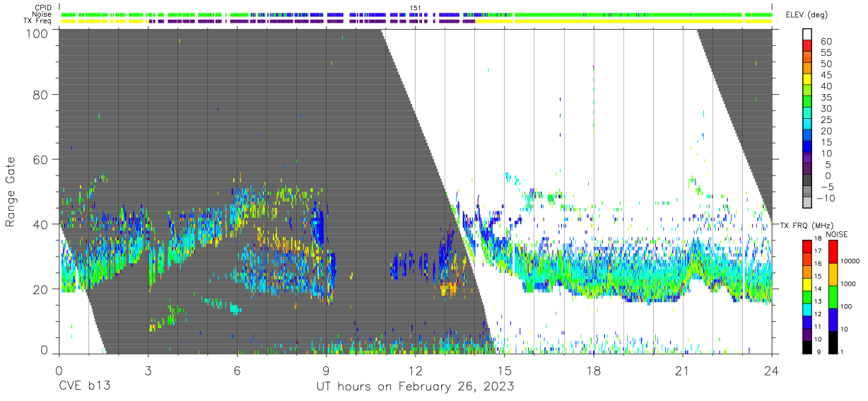
Task: Click the CVE b13 radar label
Action: 84,387
